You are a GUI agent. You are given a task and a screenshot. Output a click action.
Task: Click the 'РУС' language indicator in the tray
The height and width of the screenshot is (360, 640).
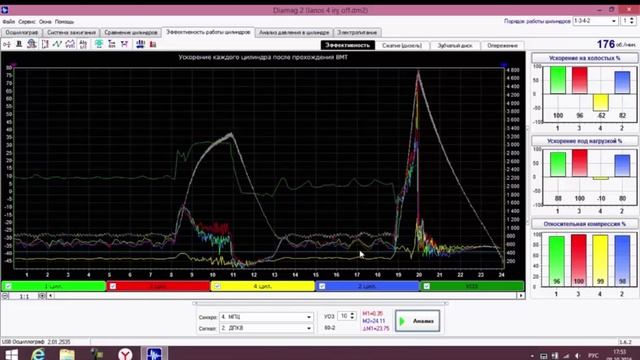(593, 356)
